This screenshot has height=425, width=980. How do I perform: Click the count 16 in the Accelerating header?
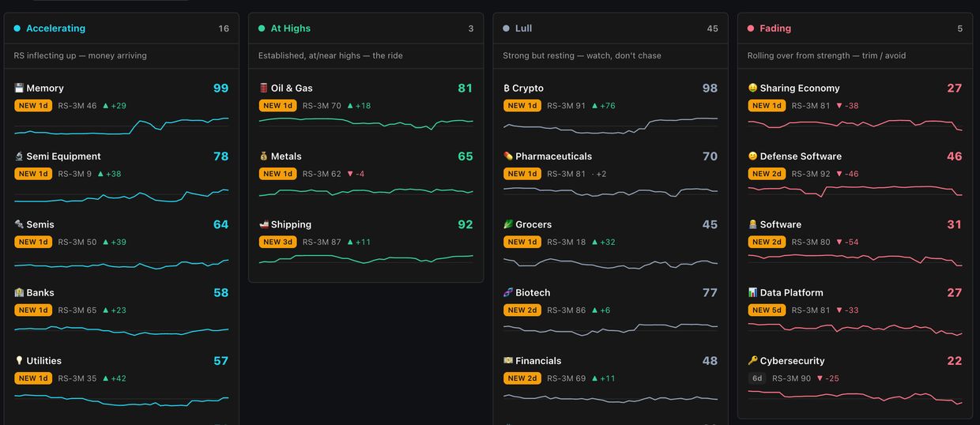[224, 28]
